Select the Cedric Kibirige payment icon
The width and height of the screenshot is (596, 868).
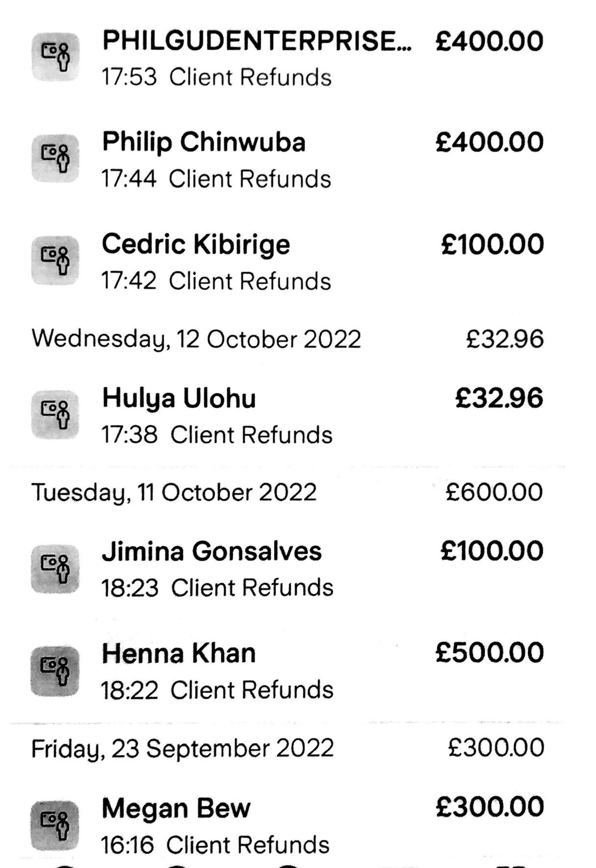coord(55,260)
